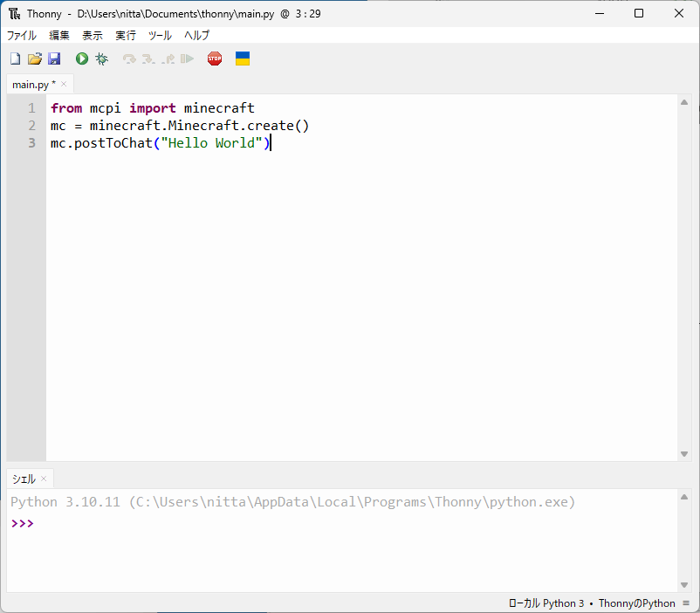Click the Ukraine flag icon
This screenshot has height=613, width=700.
pos(243,59)
